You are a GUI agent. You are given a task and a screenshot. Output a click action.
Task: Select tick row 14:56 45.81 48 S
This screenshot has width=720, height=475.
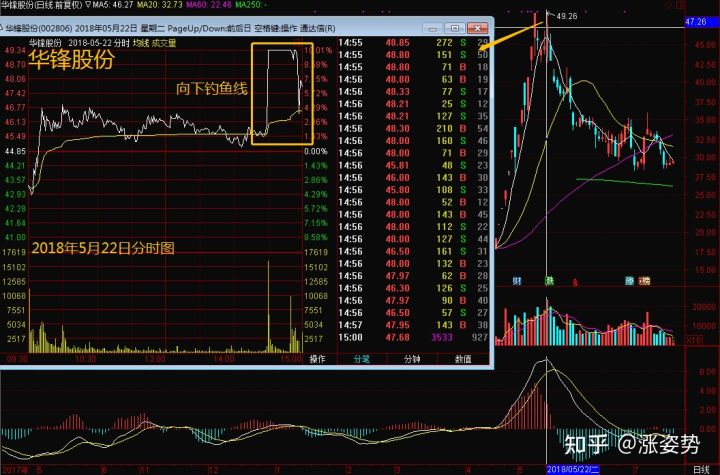click(413, 165)
